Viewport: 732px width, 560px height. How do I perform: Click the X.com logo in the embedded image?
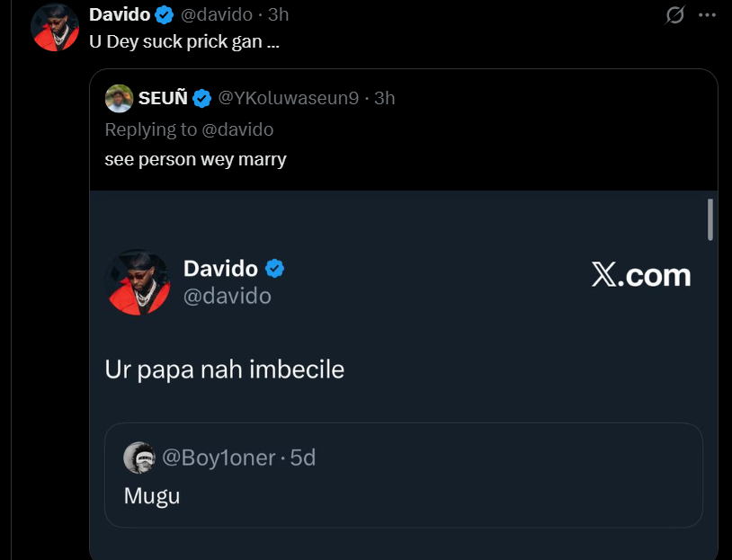(x=641, y=275)
